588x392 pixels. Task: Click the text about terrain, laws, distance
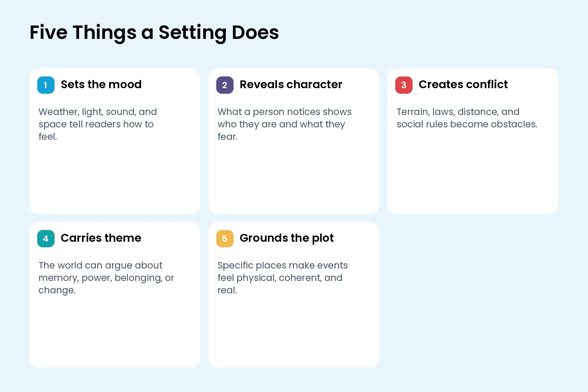click(467, 118)
